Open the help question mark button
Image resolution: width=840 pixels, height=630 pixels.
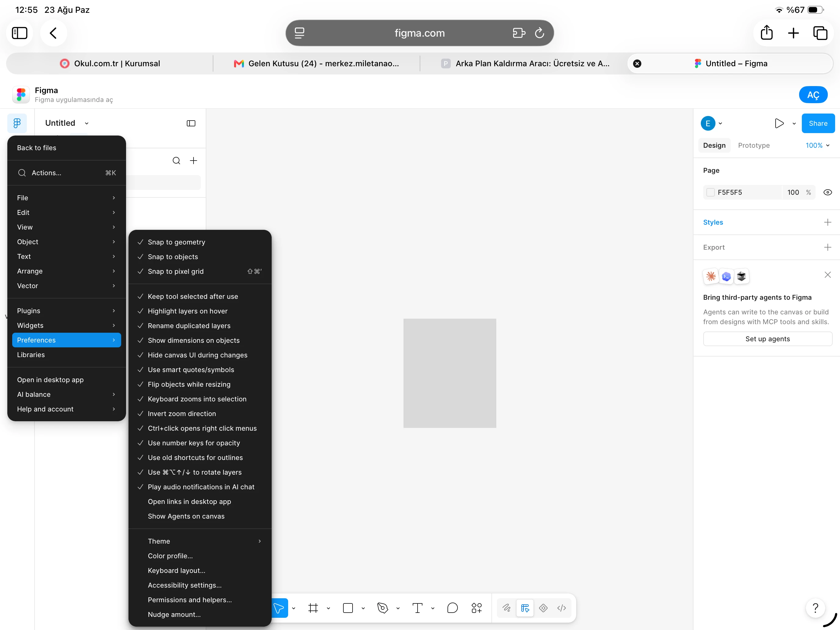[x=815, y=608]
